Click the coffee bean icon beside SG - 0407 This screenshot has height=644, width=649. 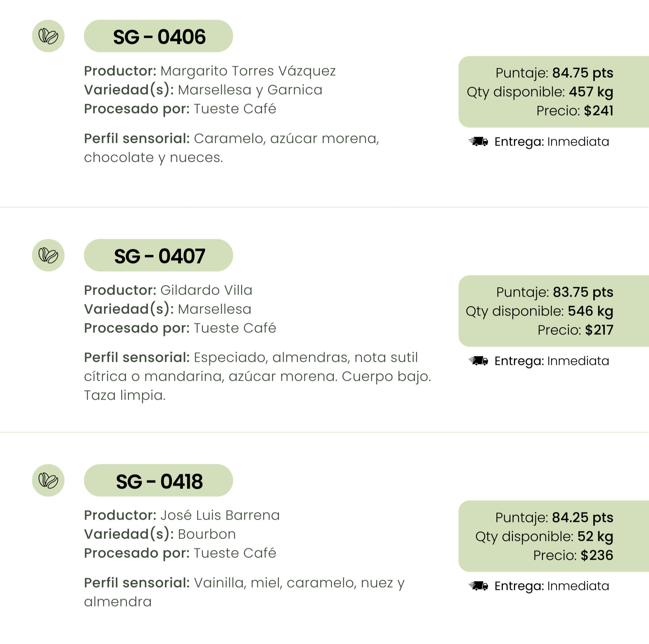pyautogui.click(x=48, y=255)
